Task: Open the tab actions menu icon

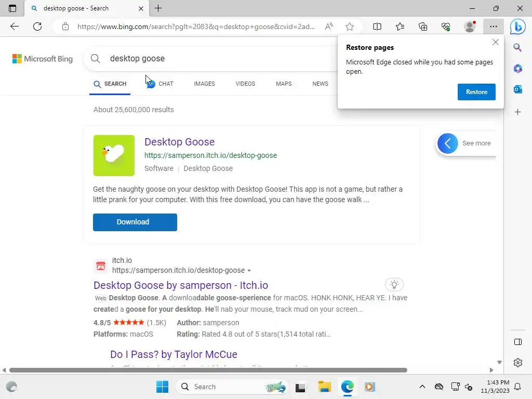Action: pyautogui.click(x=12, y=8)
